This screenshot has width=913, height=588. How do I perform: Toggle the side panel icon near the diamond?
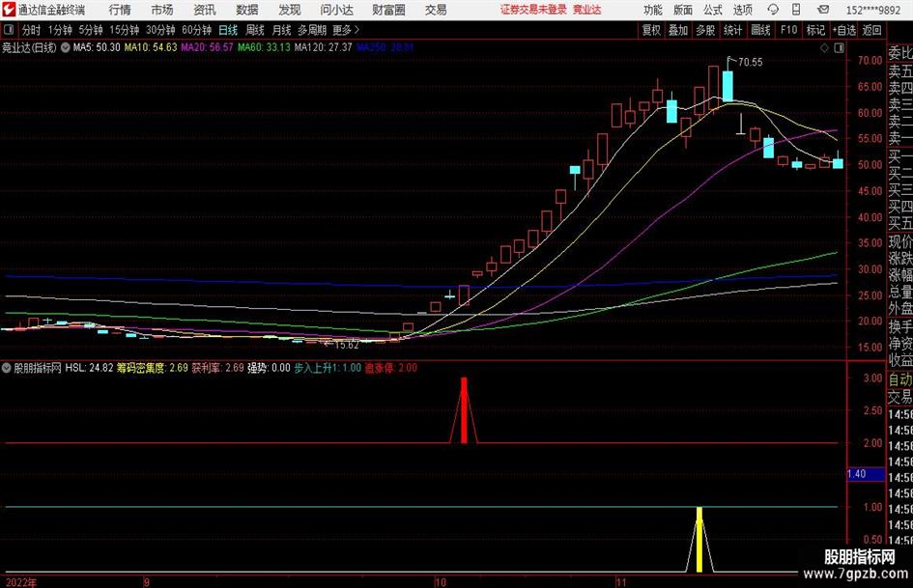point(839,48)
